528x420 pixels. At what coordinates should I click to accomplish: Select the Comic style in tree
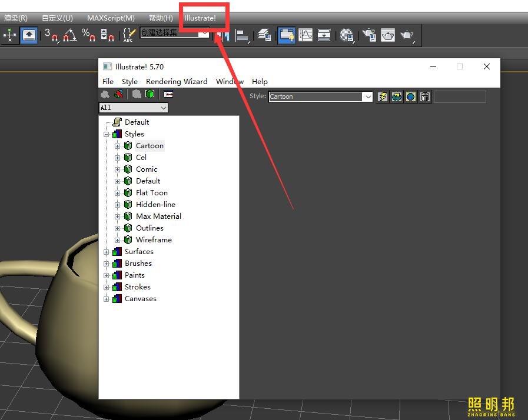(147, 169)
